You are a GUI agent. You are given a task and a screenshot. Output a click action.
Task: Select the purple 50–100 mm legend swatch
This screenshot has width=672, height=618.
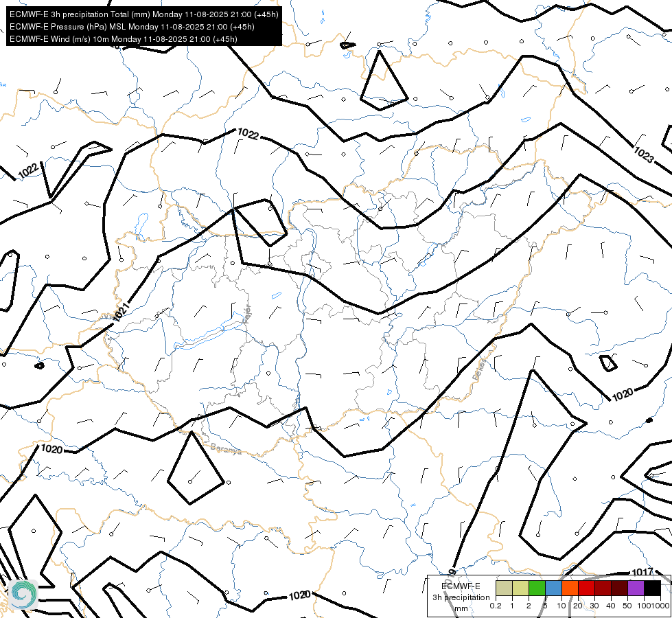[636, 588]
